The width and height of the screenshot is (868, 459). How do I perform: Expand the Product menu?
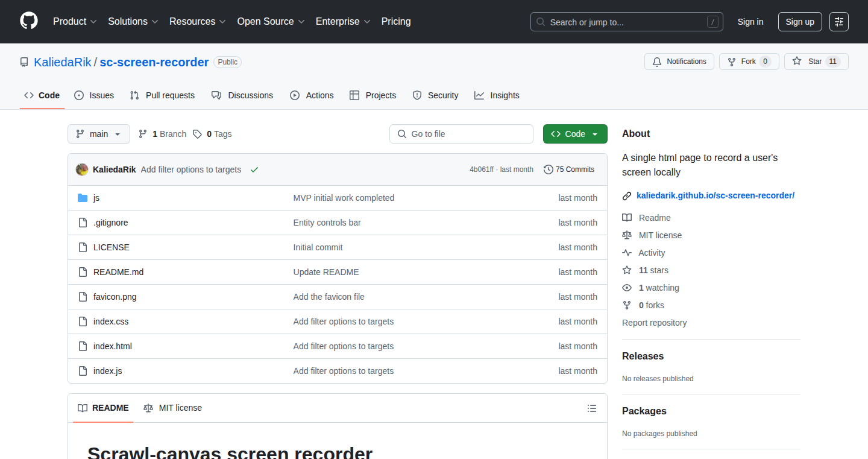click(x=75, y=22)
